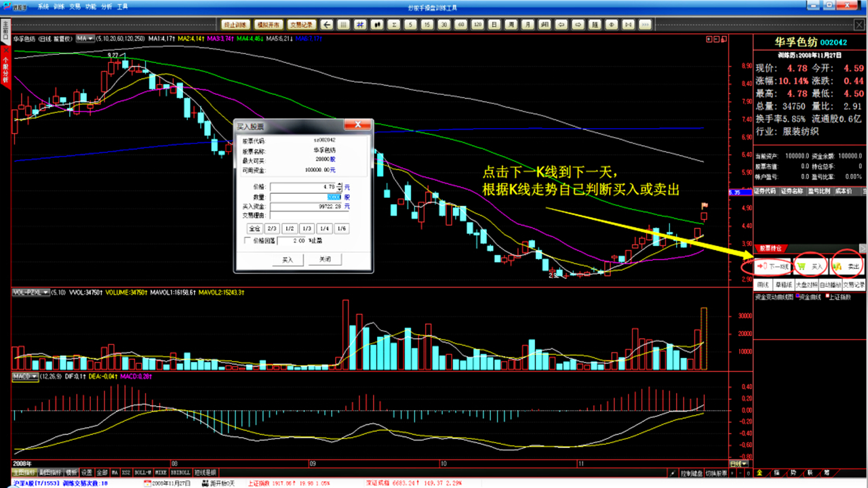868x488 pixels.
Task: Toggle the 上证指数 checkbox in right panel
Action: pyautogui.click(x=829, y=296)
